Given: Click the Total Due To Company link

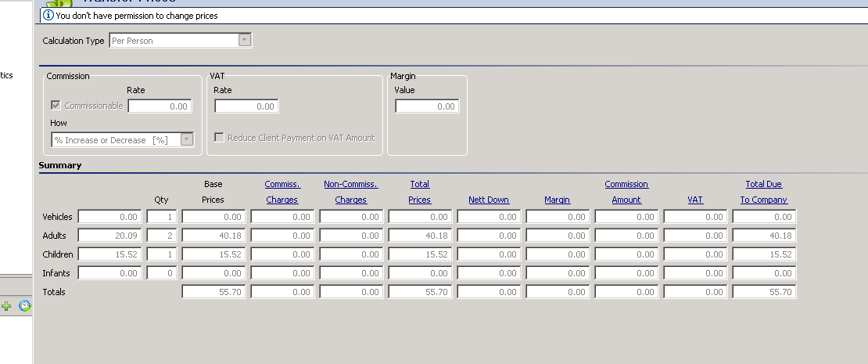Looking at the screenshot, I should 764,192.
